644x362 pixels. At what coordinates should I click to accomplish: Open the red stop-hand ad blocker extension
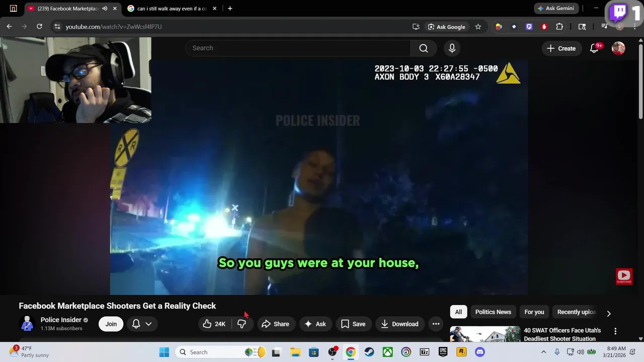click(544, 27)
